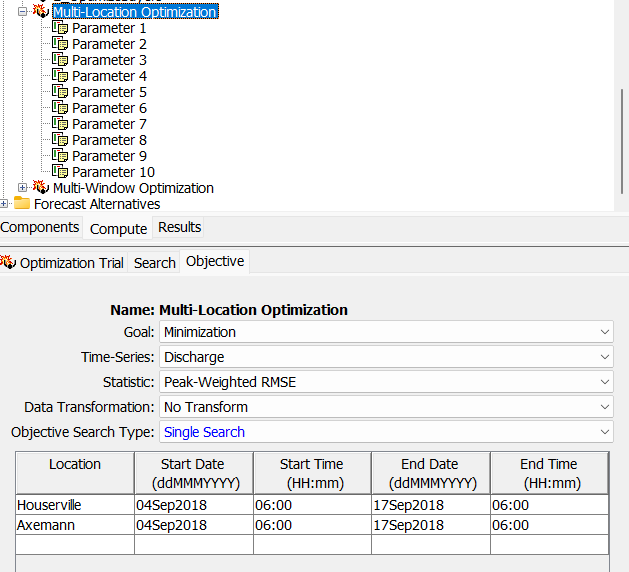Open the Optimization Trial tab
The height and width of the screenshot is (572, 629).
pyautogui.click(x=63, y=263)
